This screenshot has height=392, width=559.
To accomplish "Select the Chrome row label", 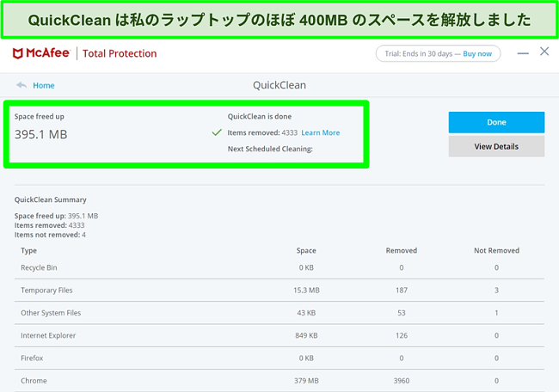I will click(x=34, y=381).
